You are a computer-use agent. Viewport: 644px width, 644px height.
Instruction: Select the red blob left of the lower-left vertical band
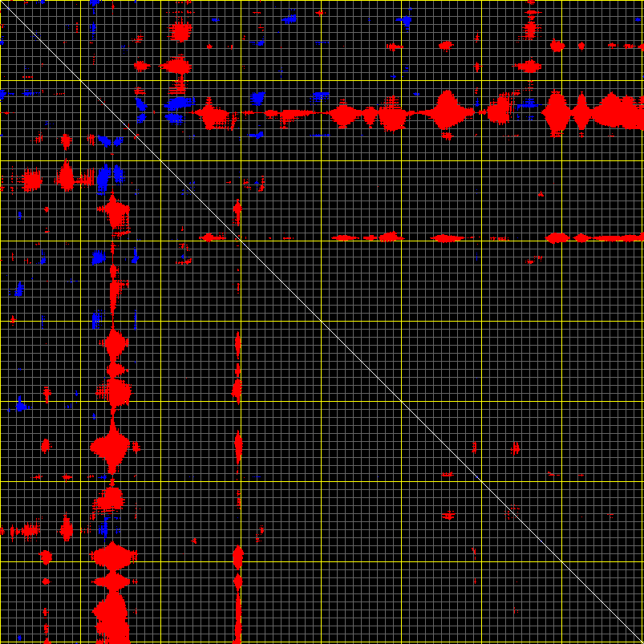click(66, 529)
